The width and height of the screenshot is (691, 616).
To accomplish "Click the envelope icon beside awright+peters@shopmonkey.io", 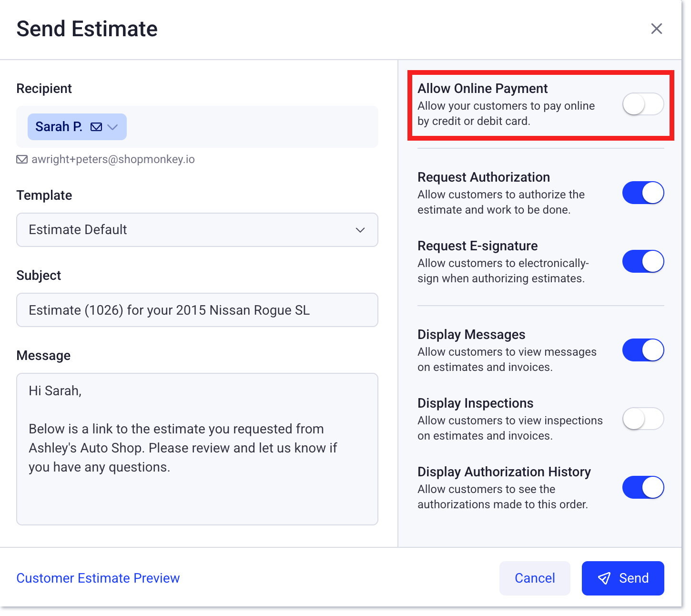I will click(x=22, y=159).
